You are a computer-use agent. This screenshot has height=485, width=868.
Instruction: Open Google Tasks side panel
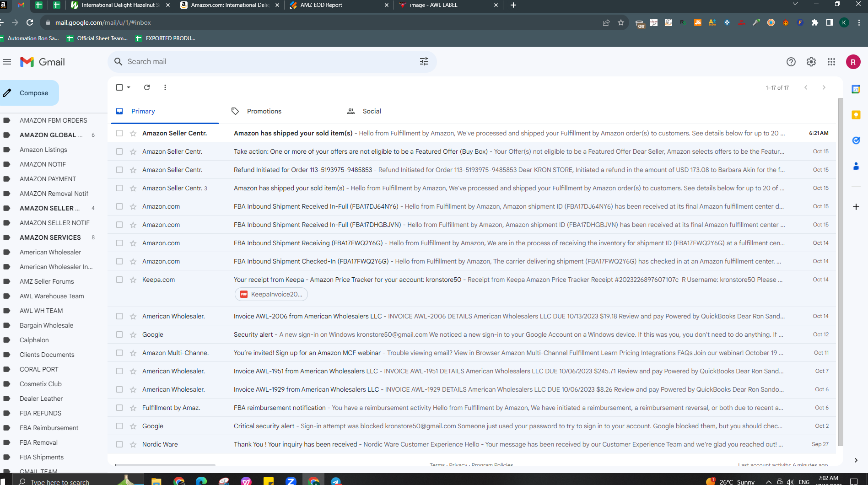coord(856,140)
